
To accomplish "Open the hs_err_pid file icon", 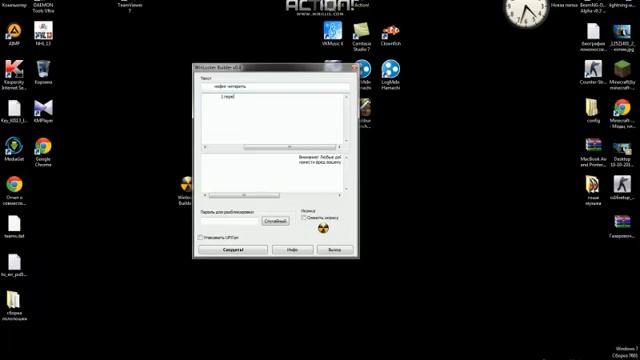I will 14,264.
